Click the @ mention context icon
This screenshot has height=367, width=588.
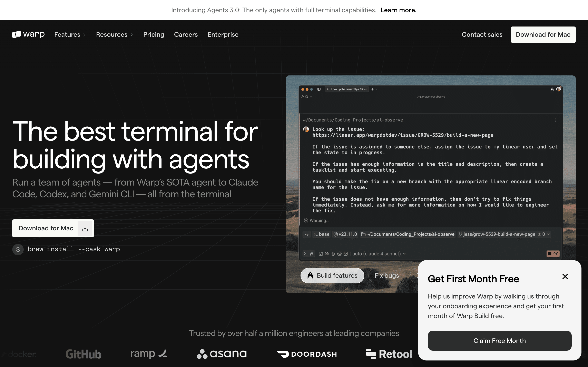(340, 254)
